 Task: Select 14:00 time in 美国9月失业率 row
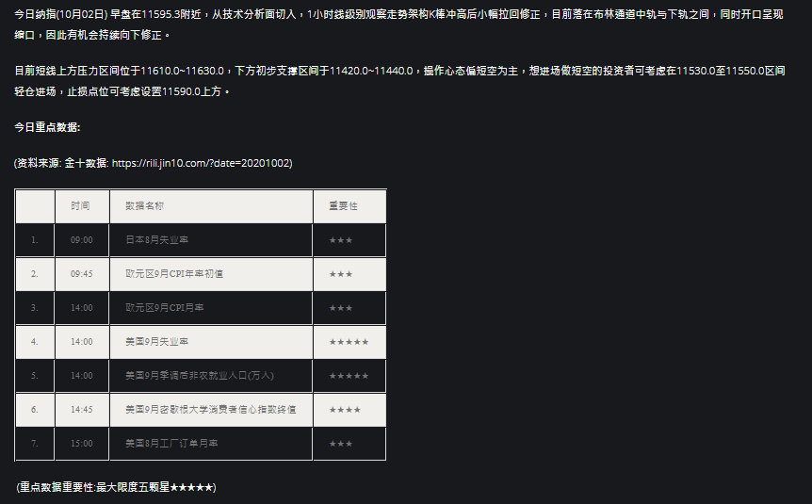(x=82, y=342)
